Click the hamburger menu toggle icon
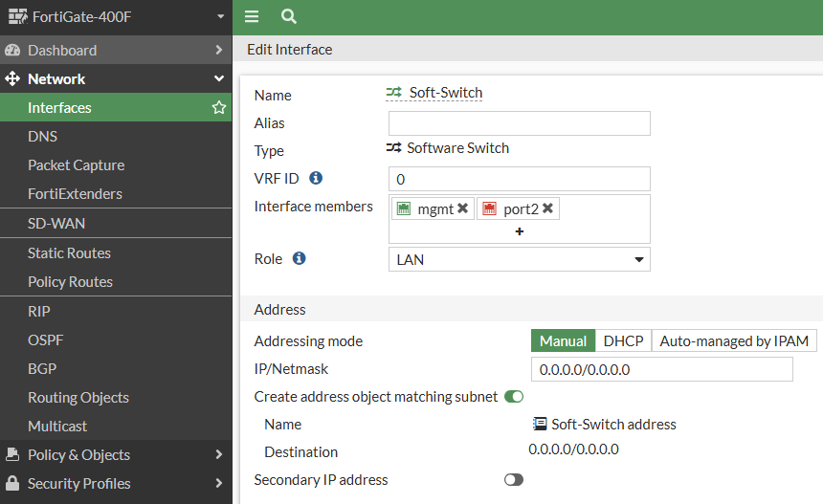 pos(252,16)
